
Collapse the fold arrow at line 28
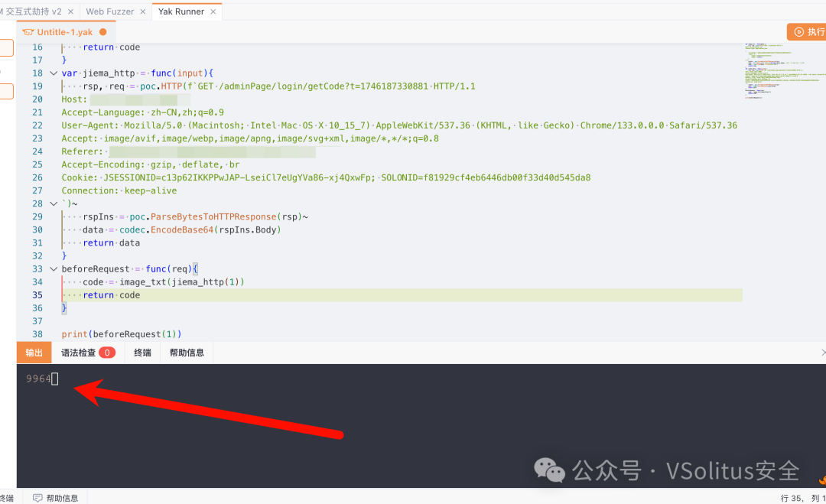[x=54, y=203]
